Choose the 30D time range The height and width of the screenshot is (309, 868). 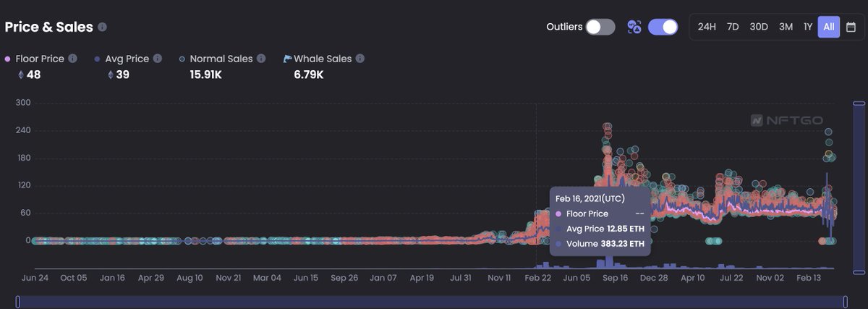coord(759,27)
